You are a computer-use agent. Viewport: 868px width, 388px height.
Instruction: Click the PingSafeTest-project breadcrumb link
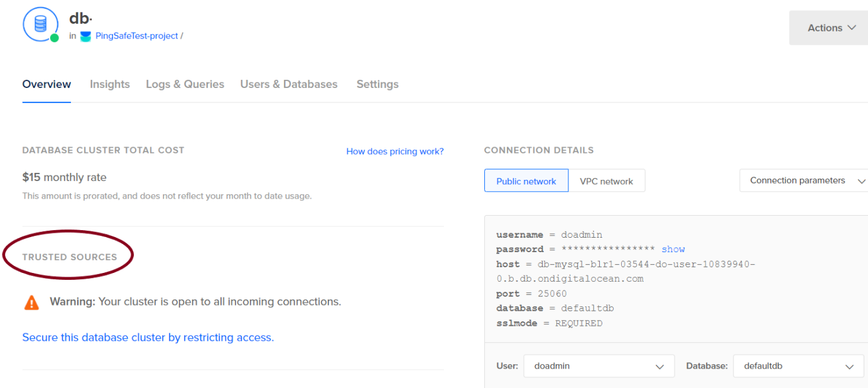click(137, 36)
